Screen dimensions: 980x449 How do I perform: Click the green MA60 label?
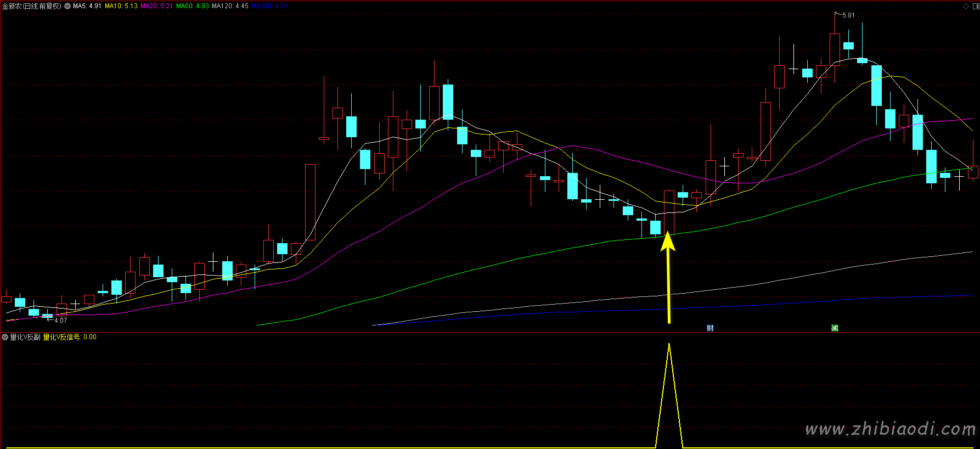192,6
